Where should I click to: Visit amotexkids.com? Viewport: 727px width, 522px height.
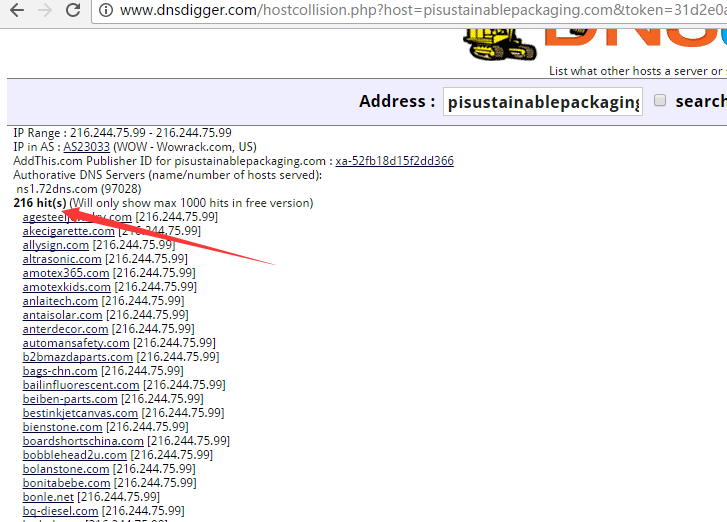point(67,287)
